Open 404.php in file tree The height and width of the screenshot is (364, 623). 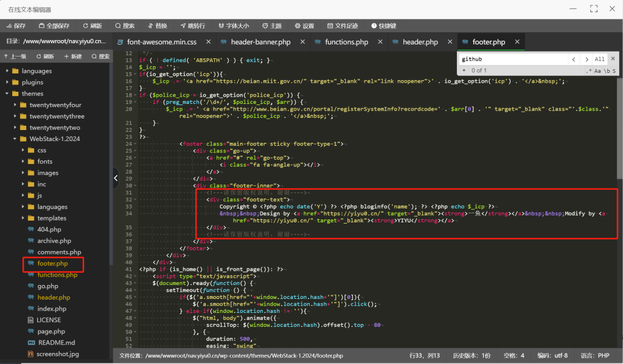[49, 230]
